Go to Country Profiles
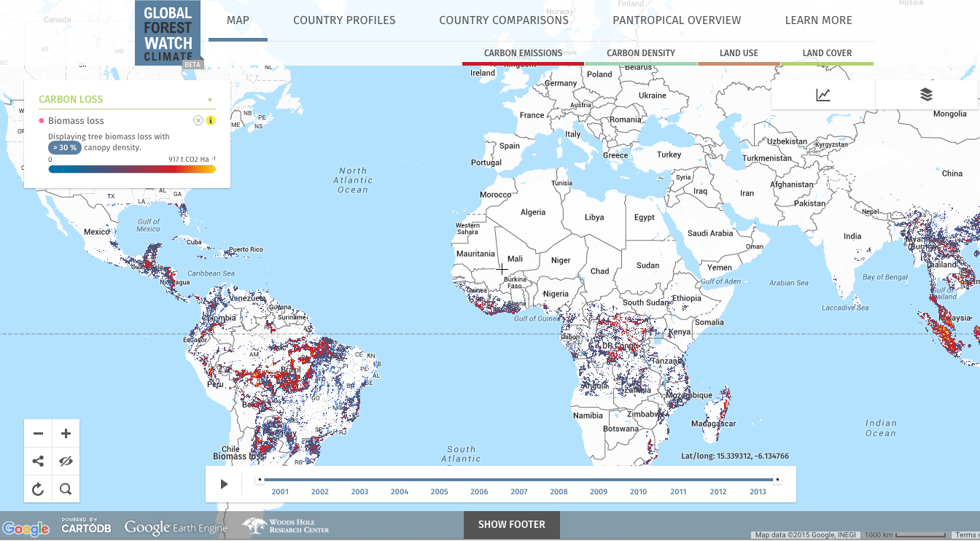 tap(344, 20)
